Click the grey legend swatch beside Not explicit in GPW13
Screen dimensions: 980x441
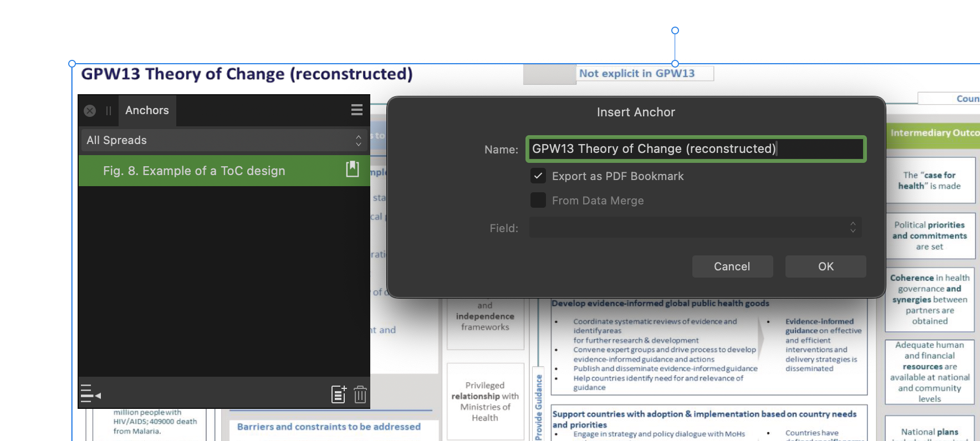[550, 74]
